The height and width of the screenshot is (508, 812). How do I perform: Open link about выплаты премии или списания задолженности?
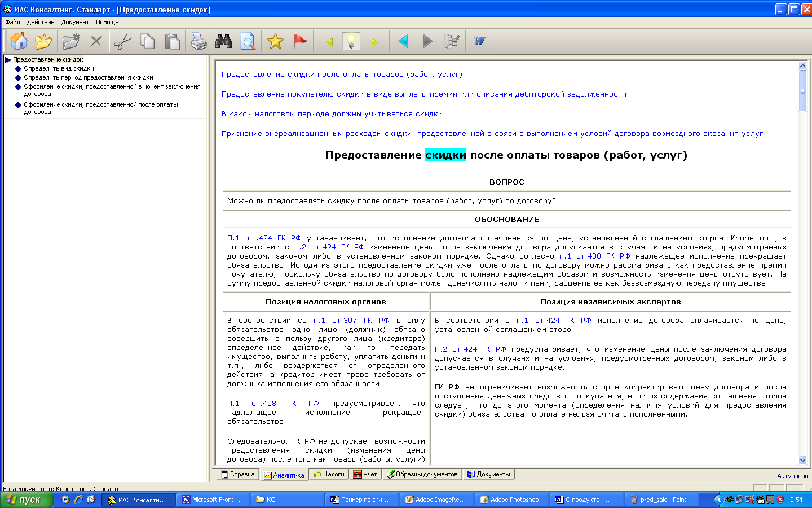[x=424, y=94]
